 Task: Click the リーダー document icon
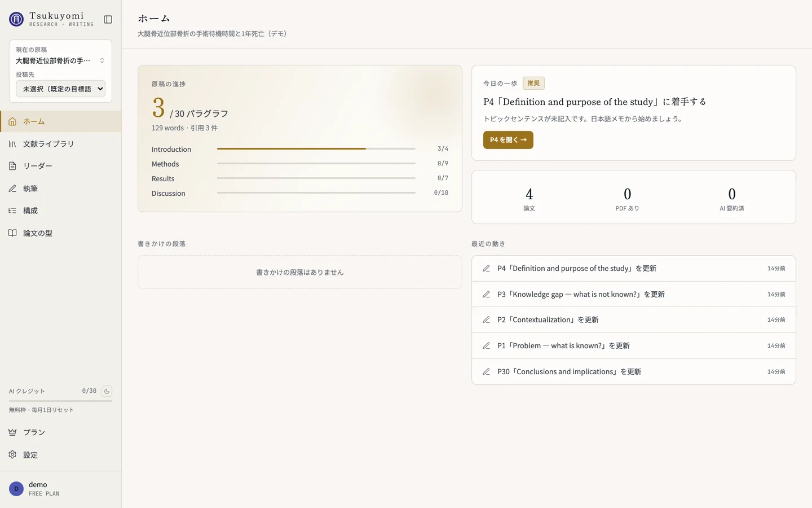tap(12, 166)
